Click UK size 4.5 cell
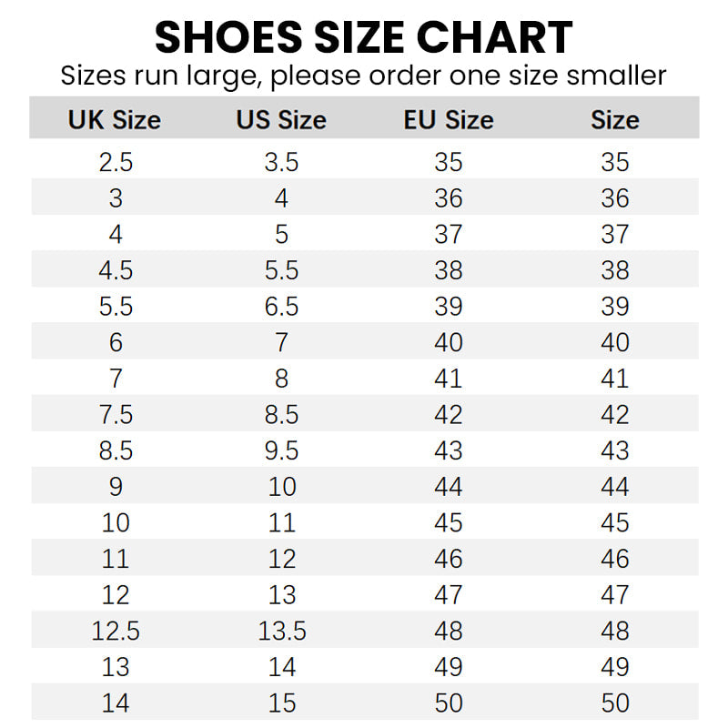728x728 pixels. (116, 270)
